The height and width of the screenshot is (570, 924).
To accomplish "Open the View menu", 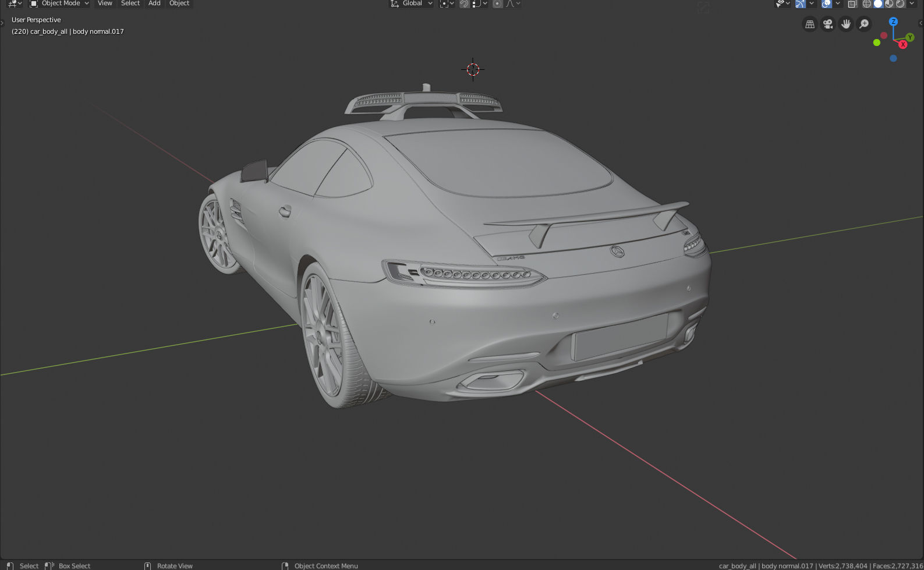I will [105, 3].
